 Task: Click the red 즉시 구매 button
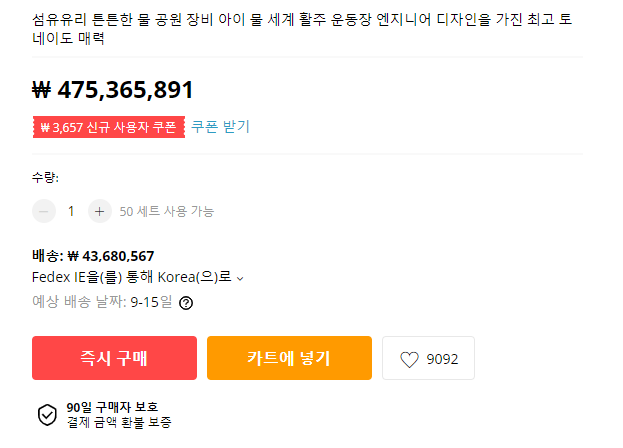[114, 358]
